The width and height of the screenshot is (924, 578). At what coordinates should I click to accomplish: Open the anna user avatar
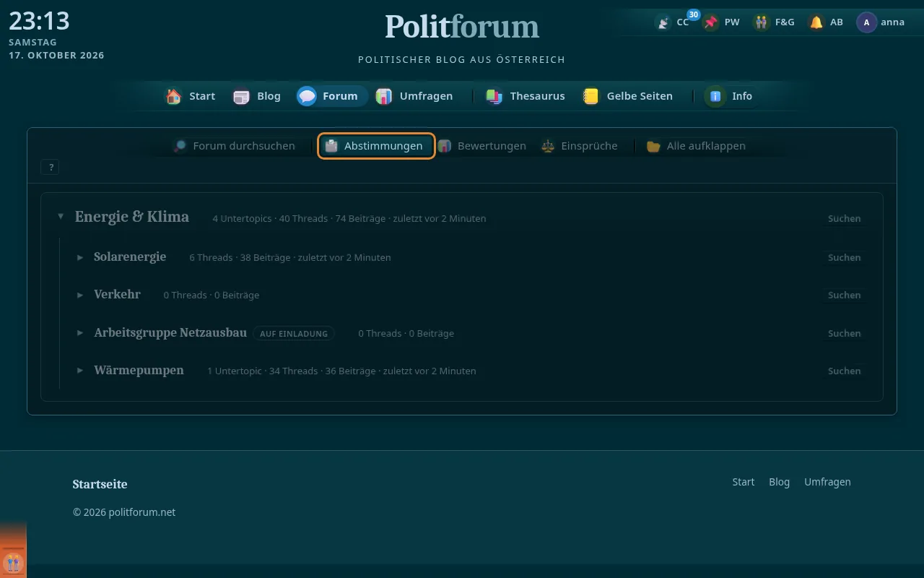click(x=866, y=22)
